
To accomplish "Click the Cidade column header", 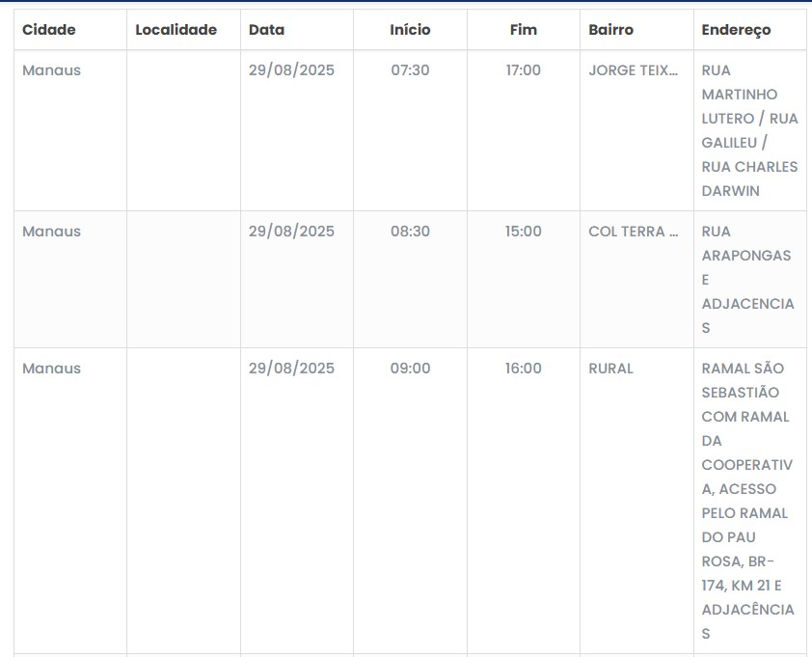I will point(49,30).
